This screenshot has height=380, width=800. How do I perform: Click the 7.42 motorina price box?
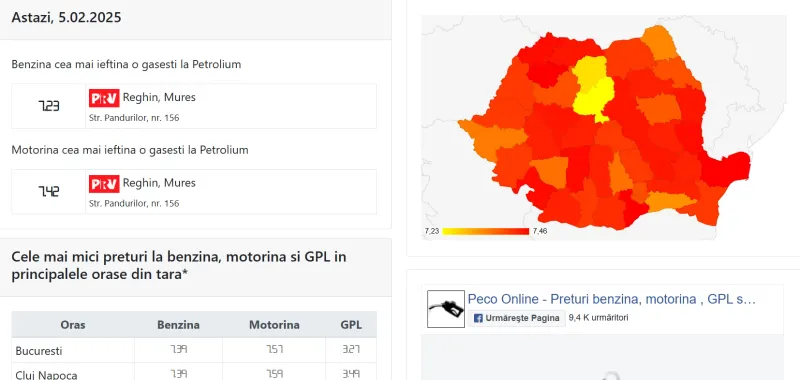49,192
